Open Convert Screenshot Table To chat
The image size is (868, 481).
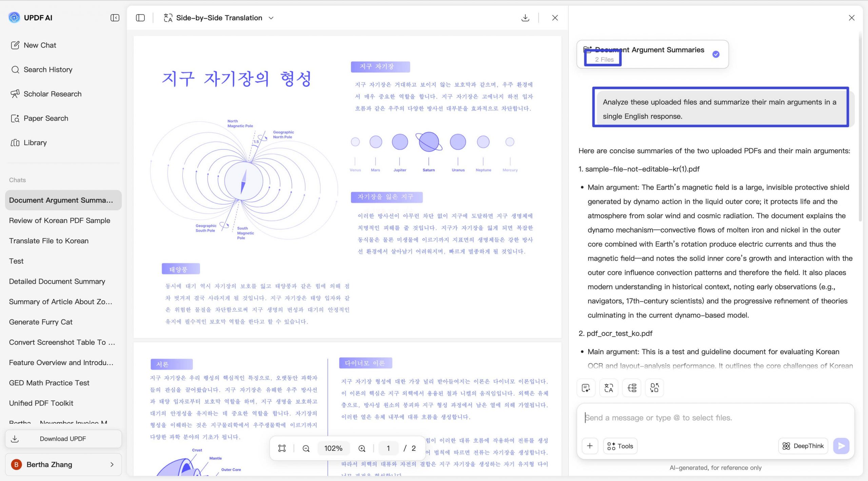pos(63,342)
